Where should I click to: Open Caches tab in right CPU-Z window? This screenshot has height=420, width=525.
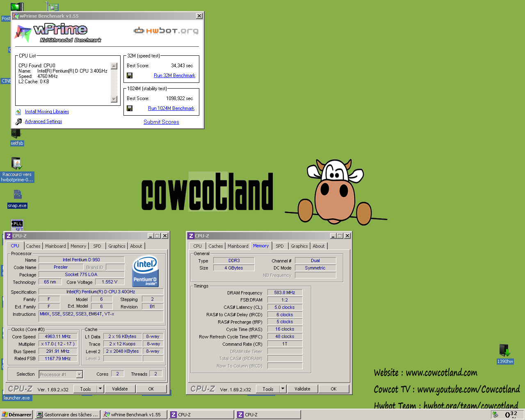[x=216, y=246]
